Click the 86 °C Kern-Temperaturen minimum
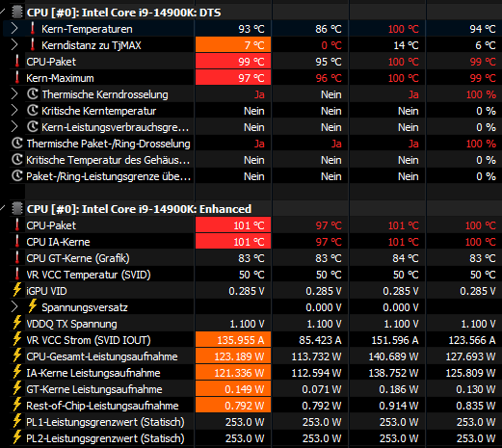502x448 pixels. [x=329, y=29]
